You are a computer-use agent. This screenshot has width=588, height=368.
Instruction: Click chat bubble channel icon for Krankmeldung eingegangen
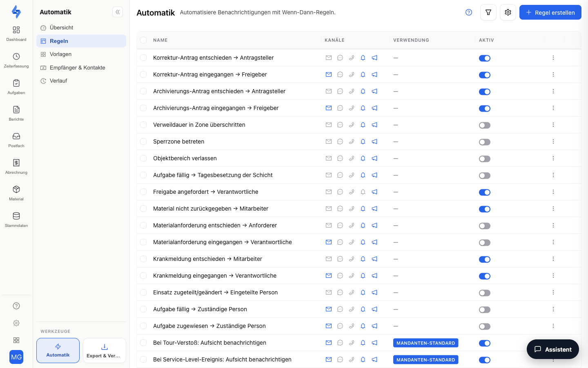(340, 276)
